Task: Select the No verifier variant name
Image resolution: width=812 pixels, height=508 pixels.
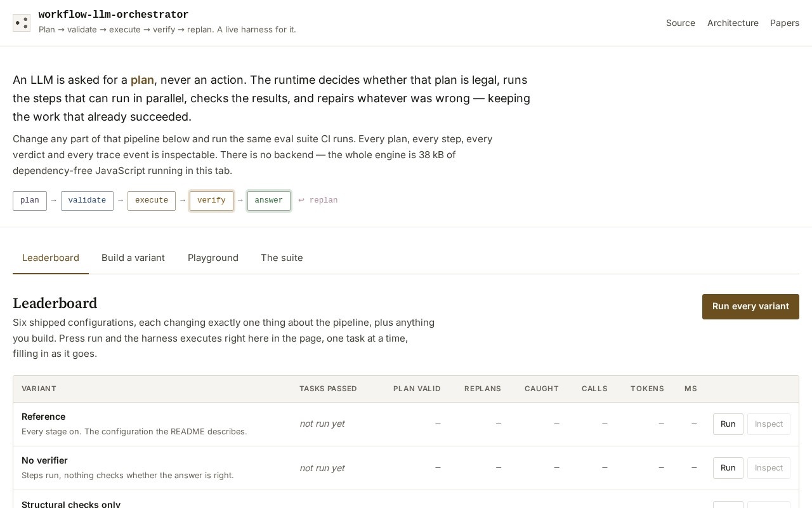Action: [44, 460]
